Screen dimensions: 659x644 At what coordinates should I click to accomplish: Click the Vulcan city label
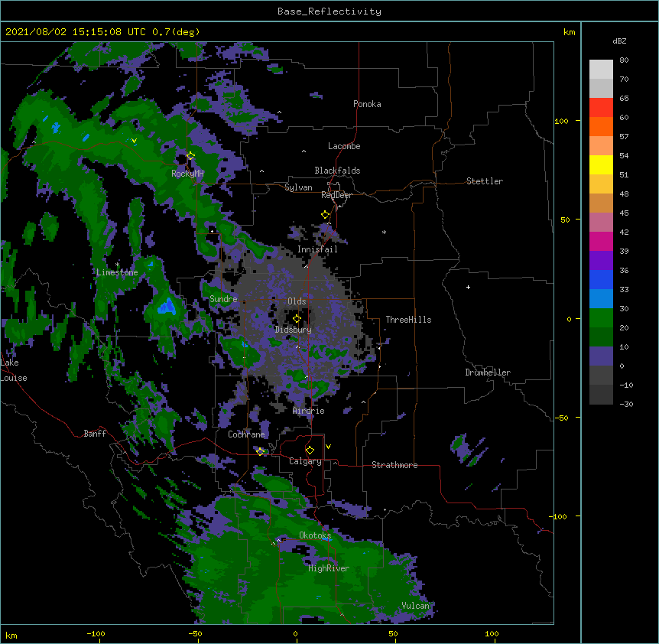click(x=415, y=606)
